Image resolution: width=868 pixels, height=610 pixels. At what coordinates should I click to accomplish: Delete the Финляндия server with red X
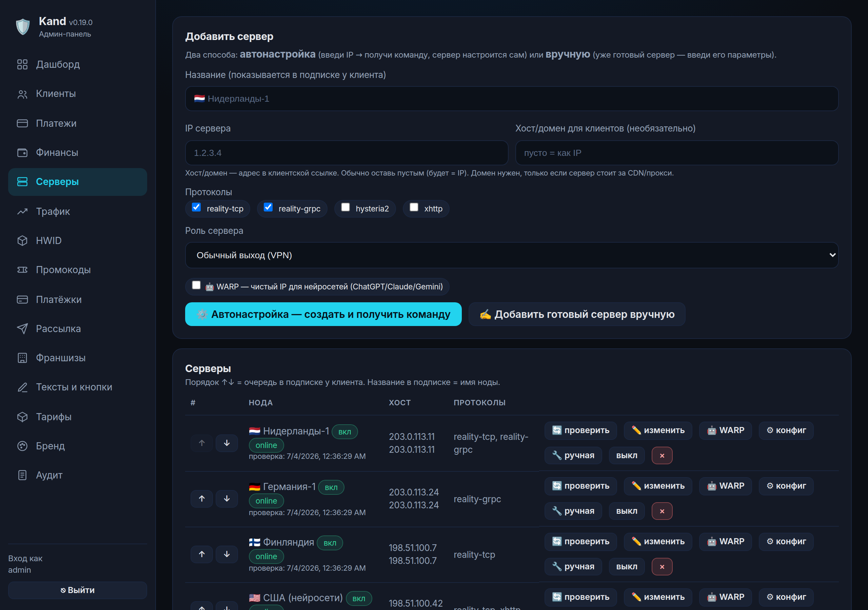[x=662, y=567]
